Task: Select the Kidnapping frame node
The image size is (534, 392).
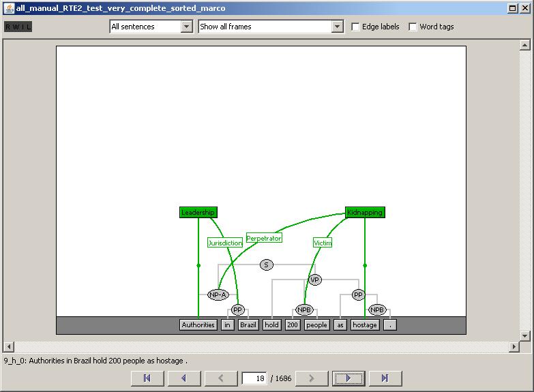Action: tap(365, 212)
